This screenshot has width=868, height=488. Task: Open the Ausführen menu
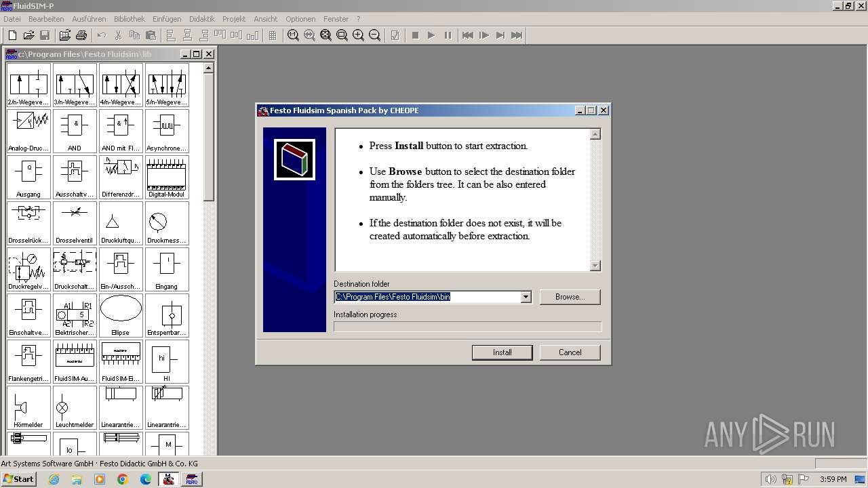coord(89,19)
